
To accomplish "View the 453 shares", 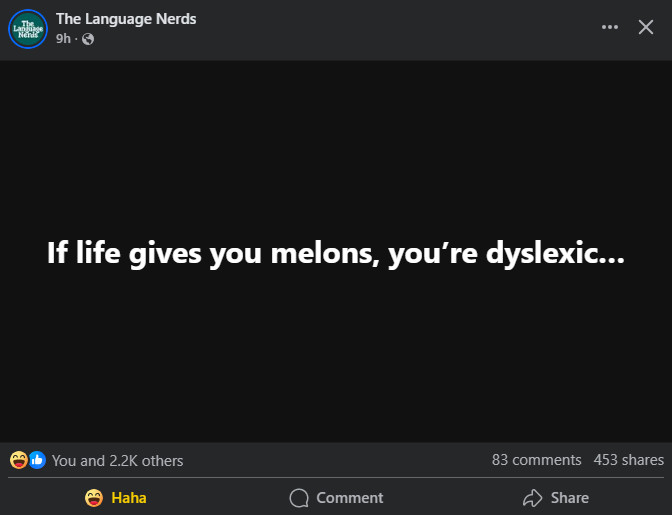I will [x=628, y=460].
